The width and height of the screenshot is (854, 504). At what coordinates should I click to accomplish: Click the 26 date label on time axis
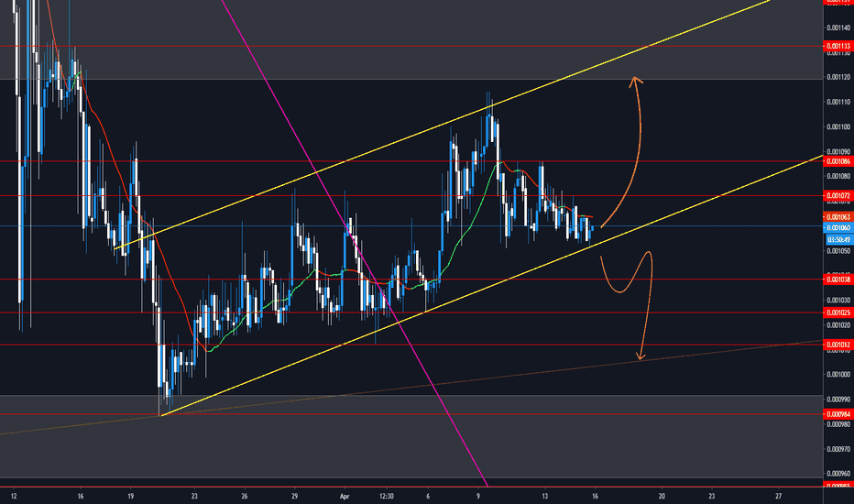pyautogui.click(x=245, y=497)
